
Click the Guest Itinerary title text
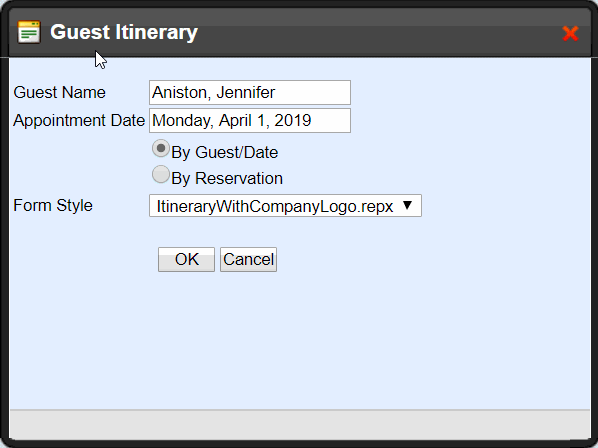(x=124, y=32)
